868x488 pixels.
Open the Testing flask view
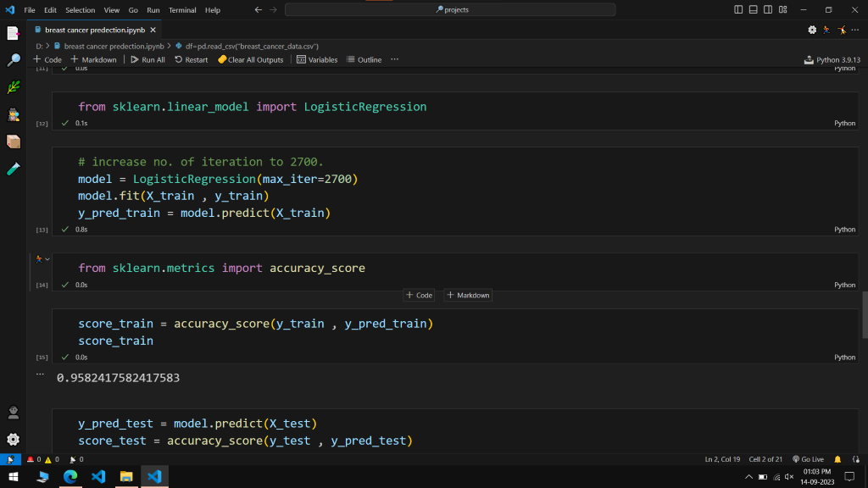14,169
